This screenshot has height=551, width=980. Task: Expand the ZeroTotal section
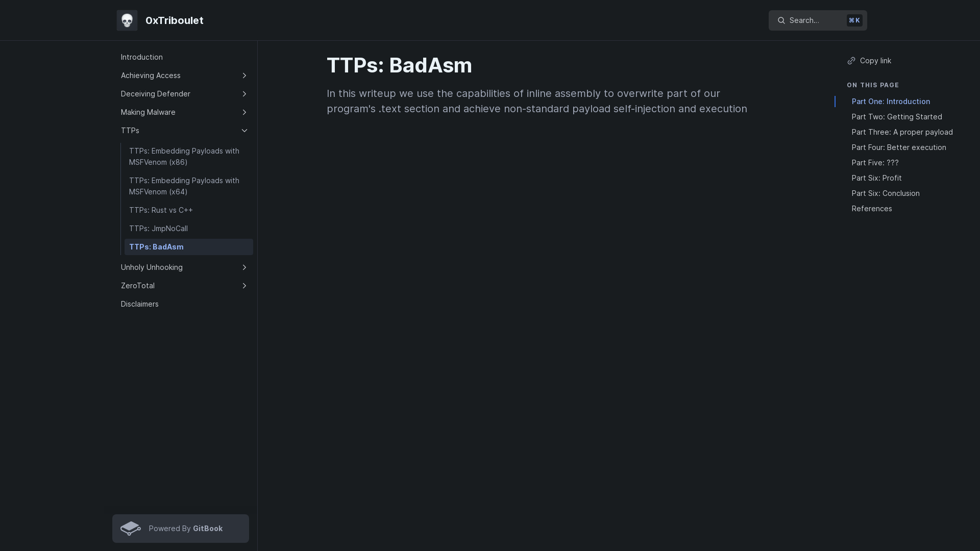tap(243, 286)
